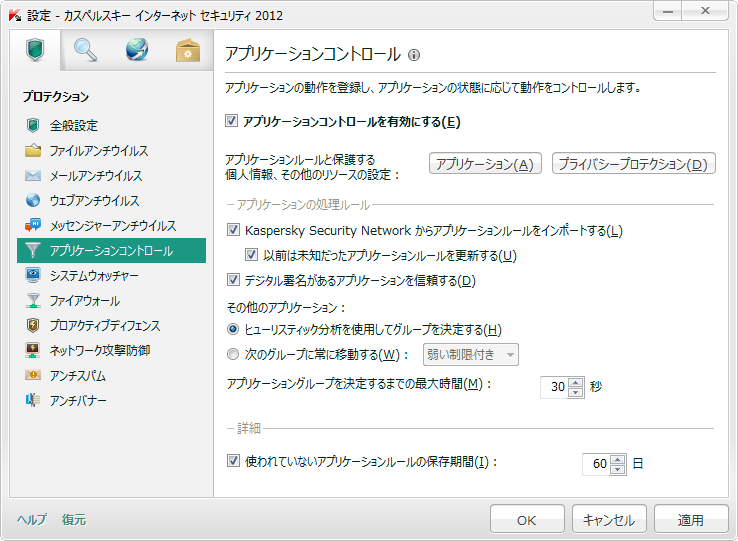738x541 pixels.
Task: Toggle Kaspersky Security Network import rules checkbox
Action: pos(233,230)
